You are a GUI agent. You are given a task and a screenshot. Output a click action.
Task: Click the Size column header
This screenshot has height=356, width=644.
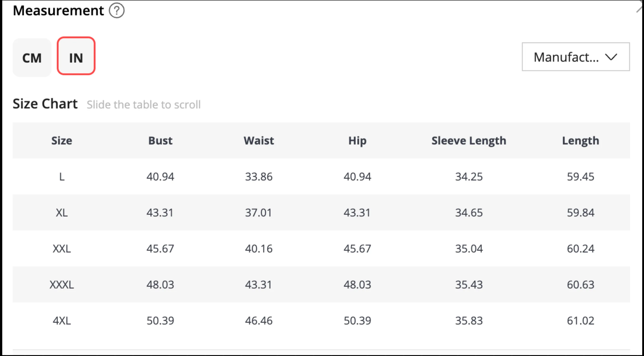(62, 141)
